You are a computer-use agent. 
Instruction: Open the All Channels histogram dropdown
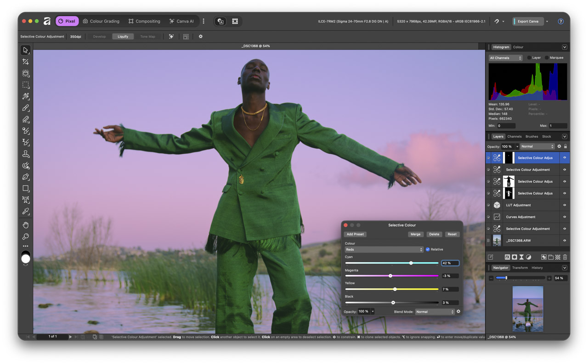click(505, 58)
